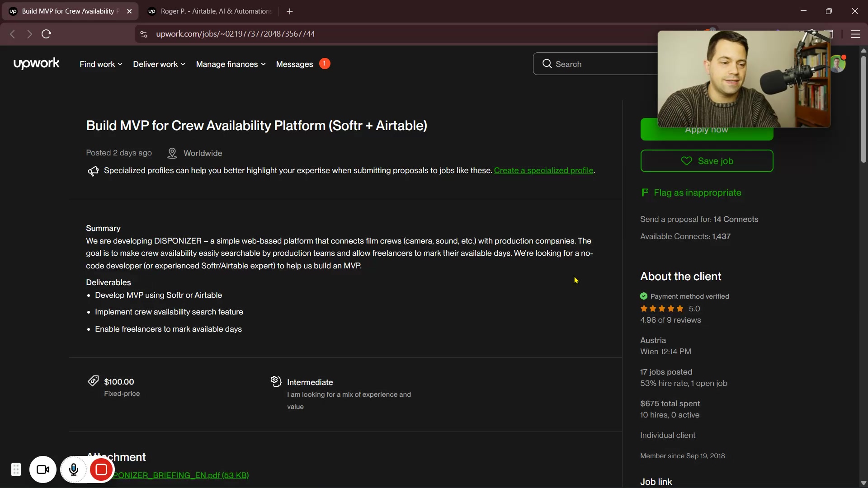Click the Messages notification badge
The width and height of the screenshot is (868, 488).
[x=325, y=64]
